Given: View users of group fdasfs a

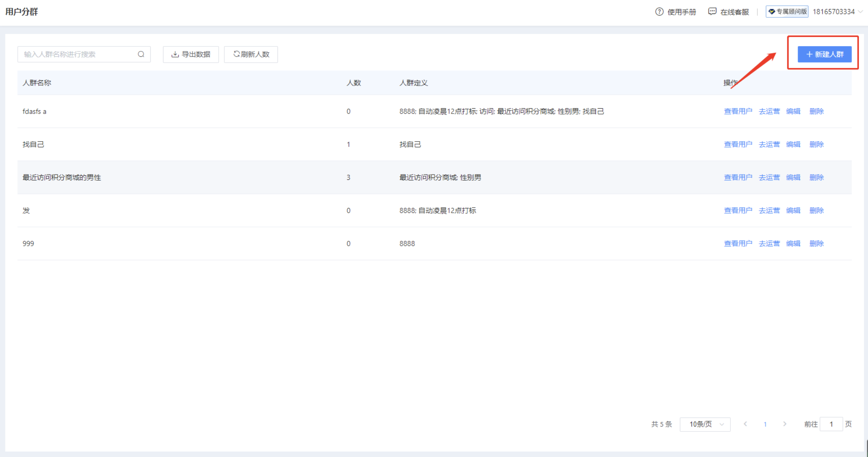Looking at the screenshot, I should (x=738, y=111).
